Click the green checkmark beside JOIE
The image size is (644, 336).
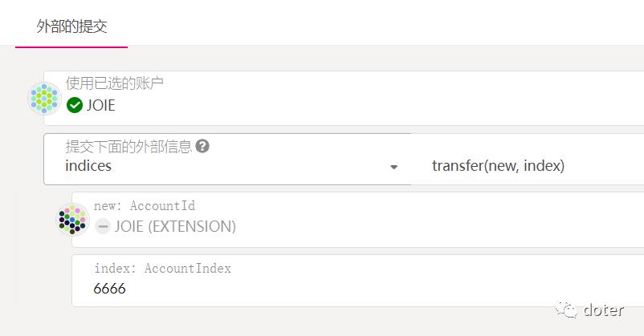click(x=75, y=105)
